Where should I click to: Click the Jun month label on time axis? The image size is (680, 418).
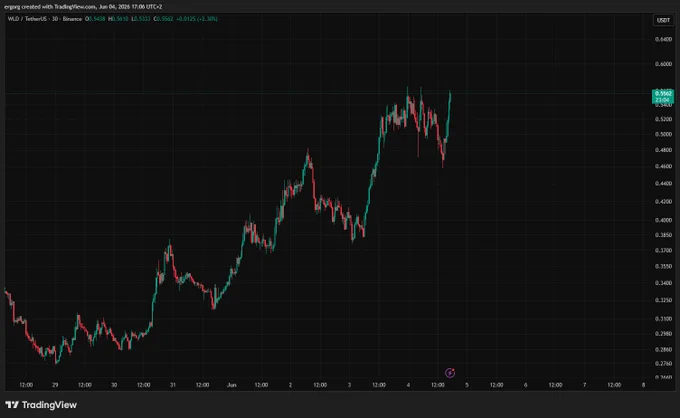tap(232, 385)
